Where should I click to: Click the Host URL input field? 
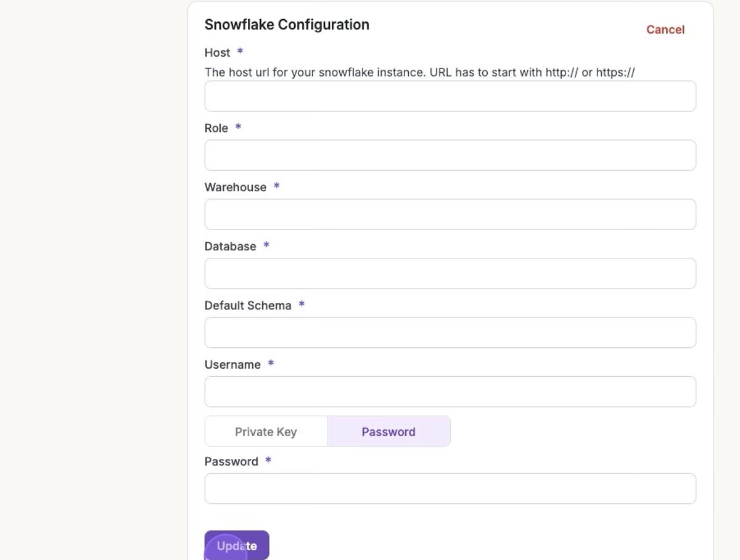tap(450, 96)
